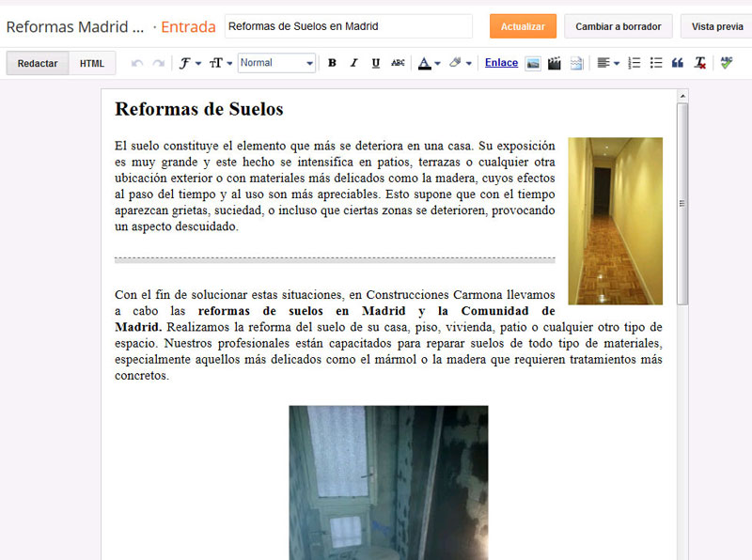Screen dimensions: 752x560
Task: Expand the text alignment dropdown
Action: 607,63
